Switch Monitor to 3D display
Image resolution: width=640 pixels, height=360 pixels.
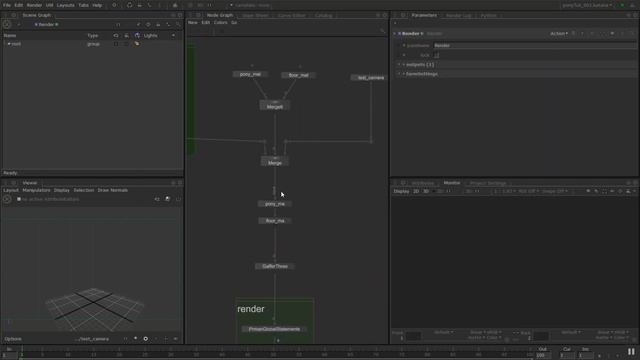pyautogui.click(x=426, y=191)
